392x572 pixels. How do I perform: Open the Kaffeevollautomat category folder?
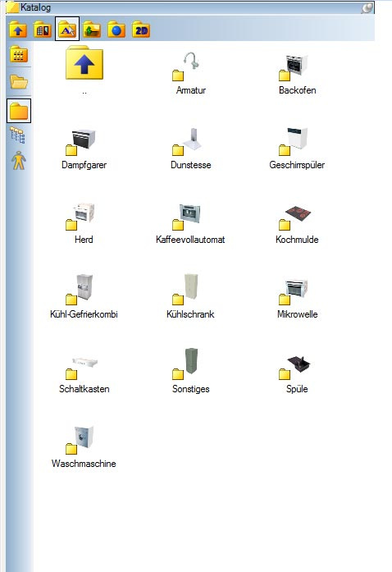[190, 223]
